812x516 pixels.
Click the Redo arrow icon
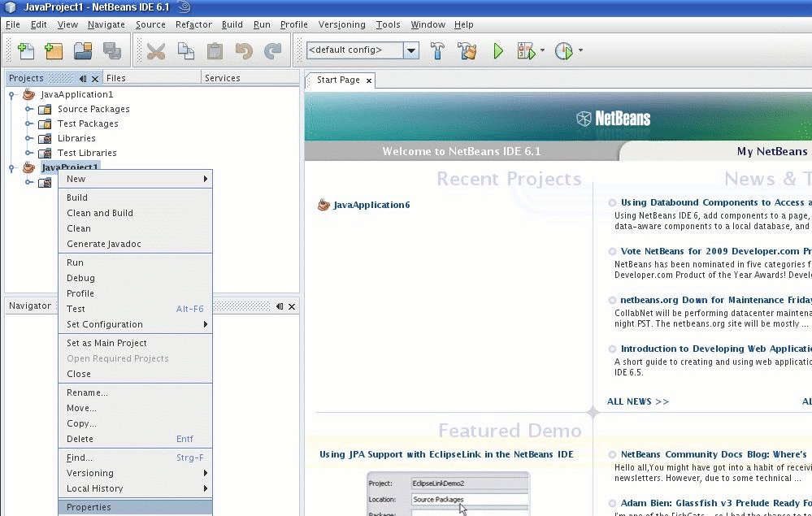(273, 50)
